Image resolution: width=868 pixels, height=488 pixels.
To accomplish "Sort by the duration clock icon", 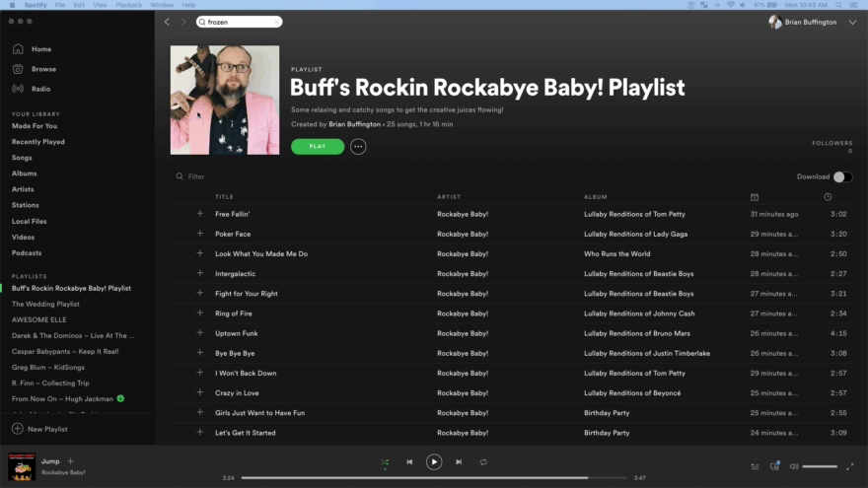I will (x=828, y=197).
